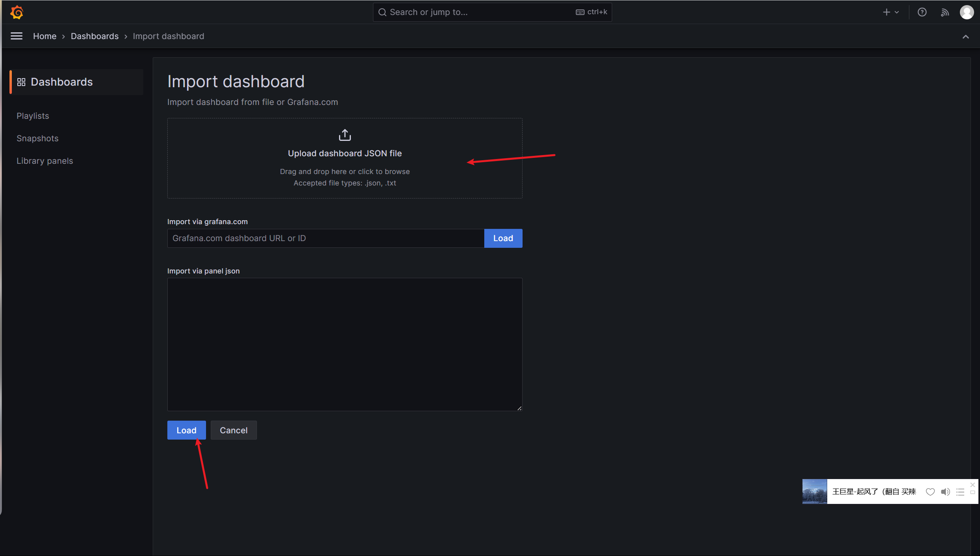Open Playlists in the sidebar
This screenshot has height=556, width=980.
(x=33, y=116)
